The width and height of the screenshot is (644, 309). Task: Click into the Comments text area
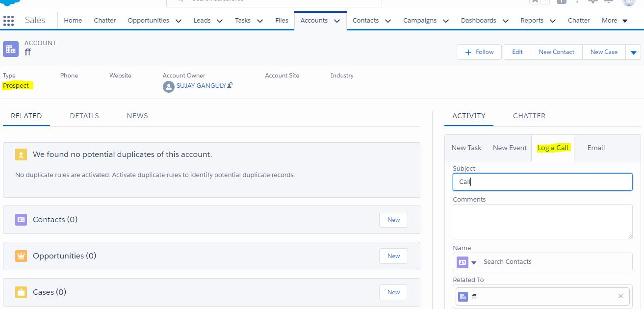pos(542,221)
